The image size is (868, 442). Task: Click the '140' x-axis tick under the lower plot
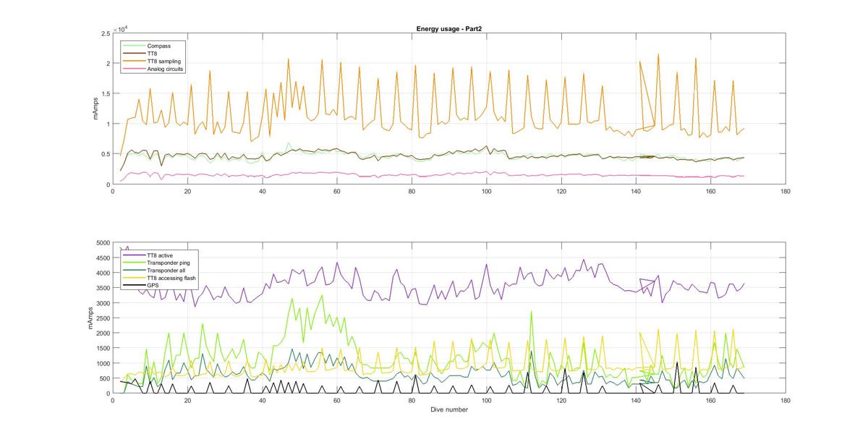tap(636, 400)
